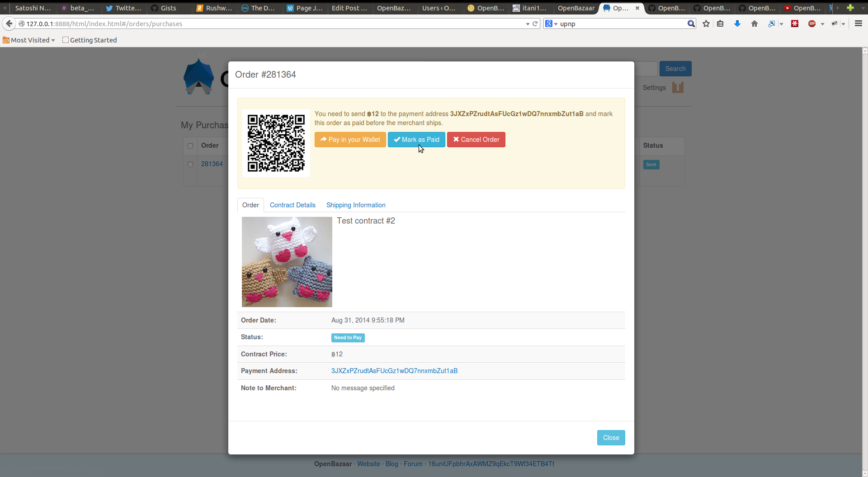Image resolution: width=868 pixels, height=477 pixels.
Task: Open the downloads arrow icon
Action: [737, 23]
